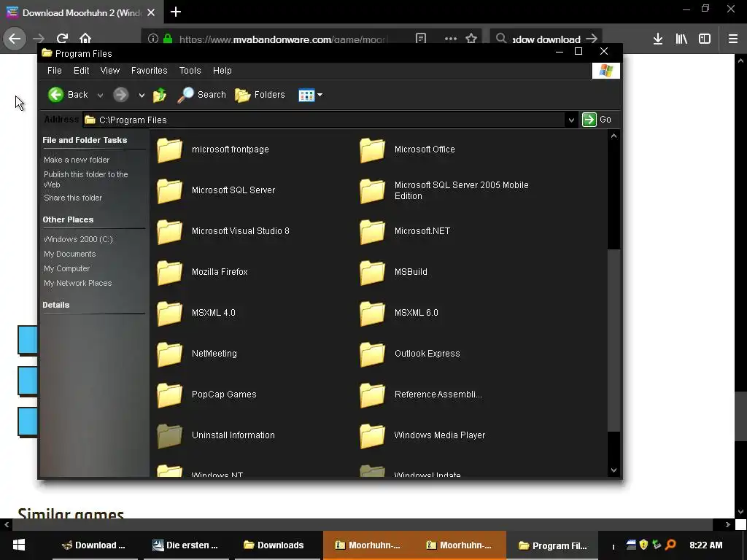The image size is (747, 560).
Task: Expand the Address bar dropdown
Action: pos(570,120)
